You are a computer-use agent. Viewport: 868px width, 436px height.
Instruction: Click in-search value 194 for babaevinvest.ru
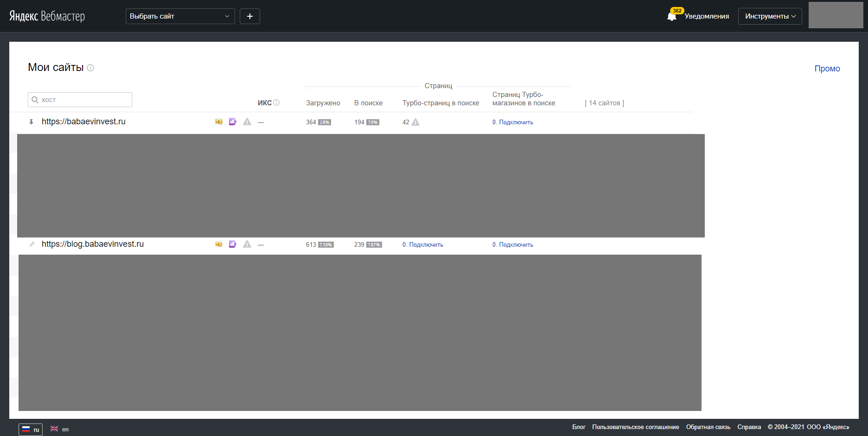click(x=359, y=122)
